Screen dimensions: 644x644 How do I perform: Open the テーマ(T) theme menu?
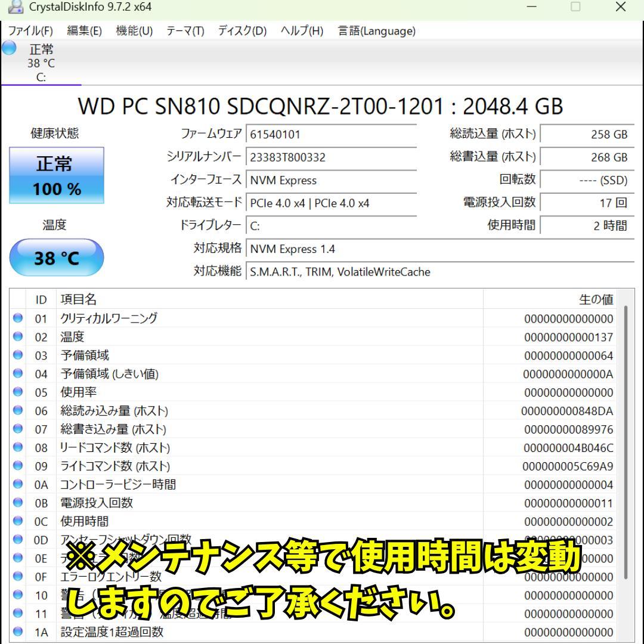click(x=184, y=31)
